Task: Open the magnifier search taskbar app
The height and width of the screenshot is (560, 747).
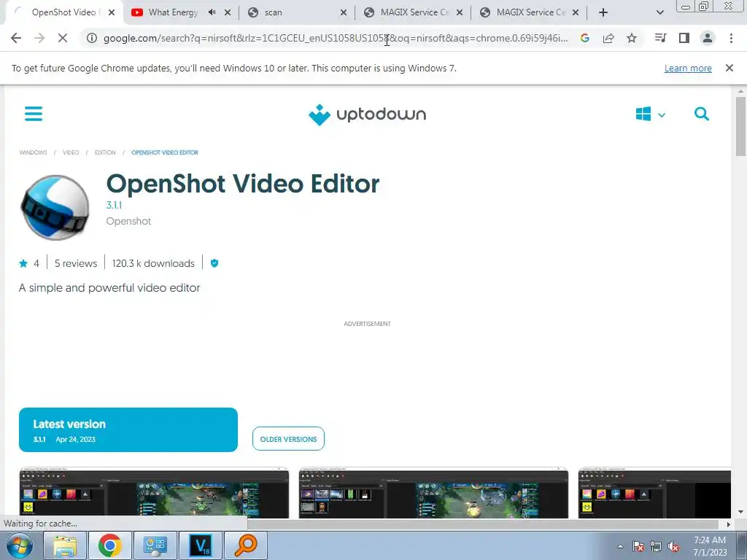Action: [245, 545]
